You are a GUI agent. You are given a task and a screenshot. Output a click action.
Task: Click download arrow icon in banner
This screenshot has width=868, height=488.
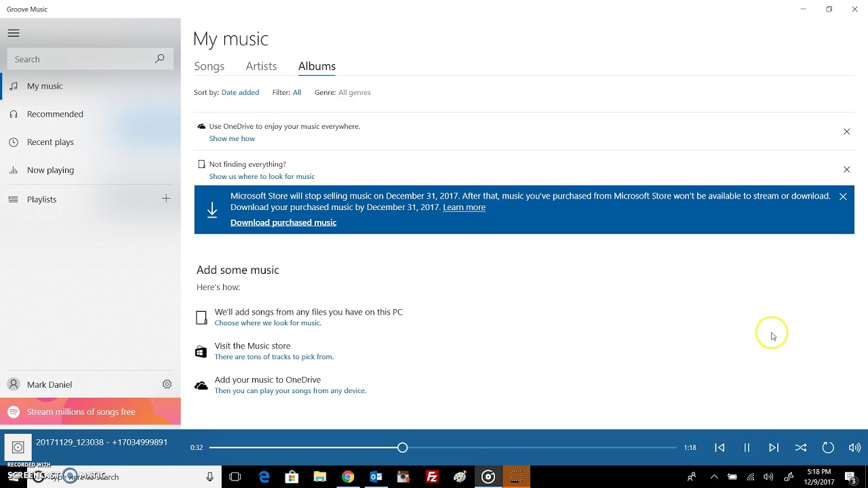[x=212, y=210]
